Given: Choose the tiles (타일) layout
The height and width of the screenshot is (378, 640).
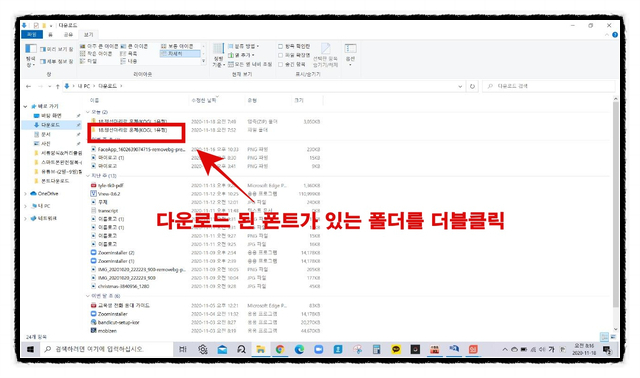Looking at the screenshot, I should pos(89,61).
